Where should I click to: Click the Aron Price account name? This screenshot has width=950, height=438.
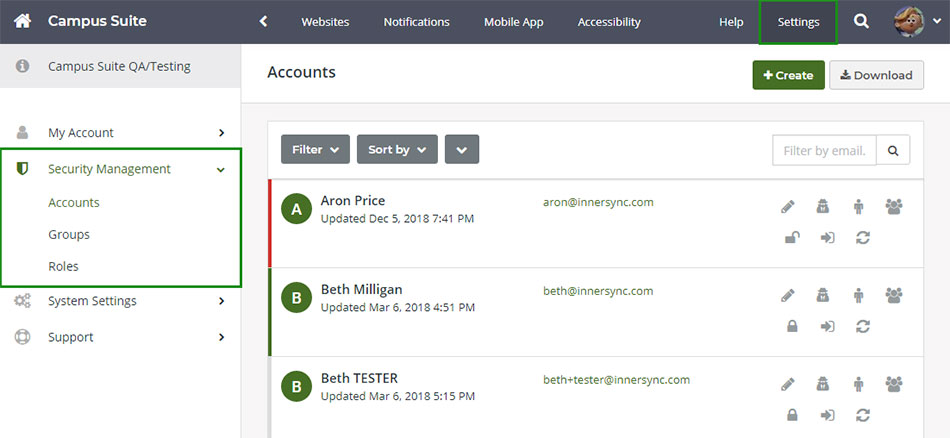pos(353,201)
